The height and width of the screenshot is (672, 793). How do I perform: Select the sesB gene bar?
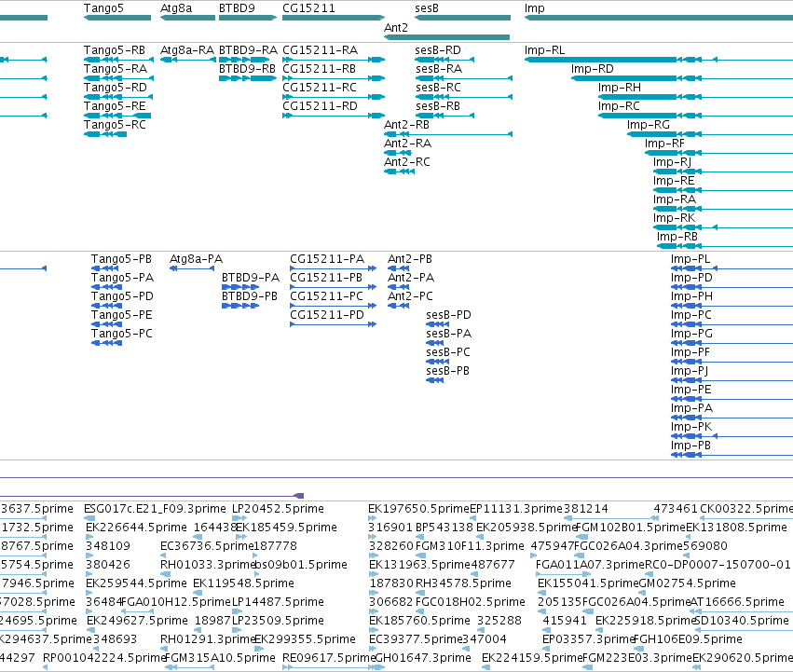(462, 18)
